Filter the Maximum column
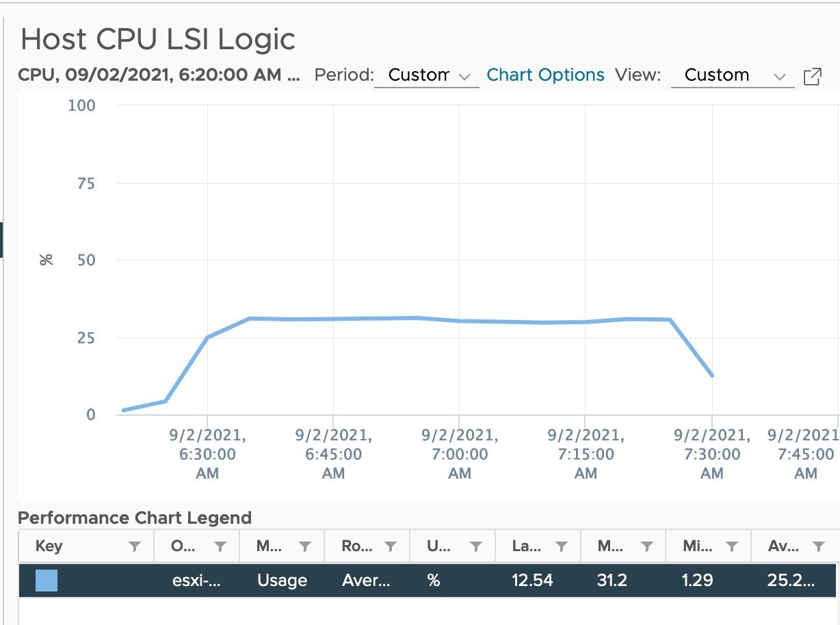Image resolution: width=840 pixels, height=625 pixels. click(x=647, y=546)
